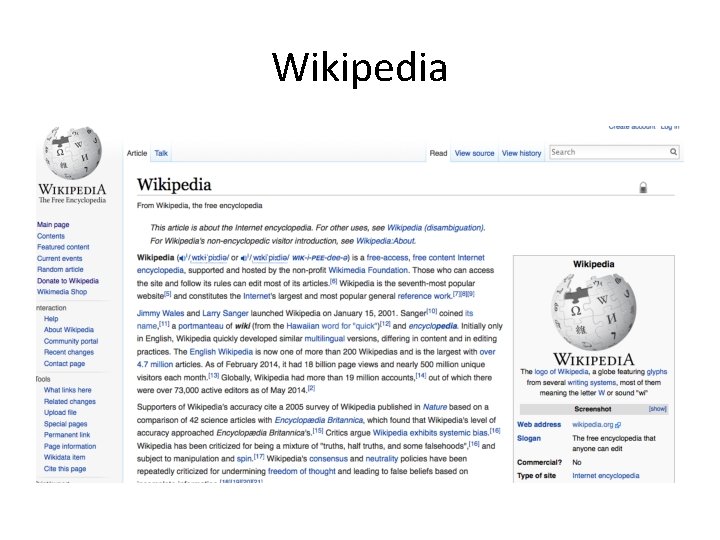Viewport: 720px width, 540px height.
Task: Open Related changes tool
Action: click(x=70, y=401)
